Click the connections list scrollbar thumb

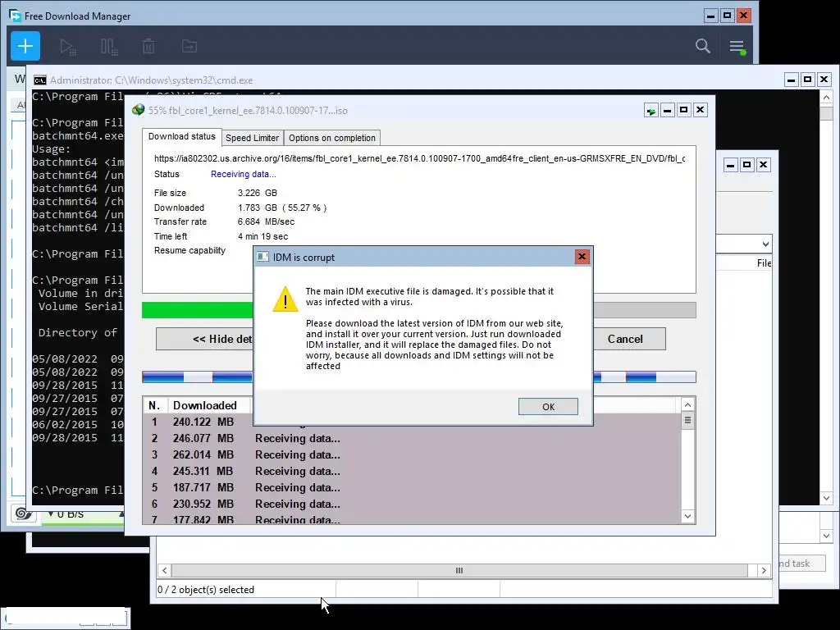pos(688,421)
